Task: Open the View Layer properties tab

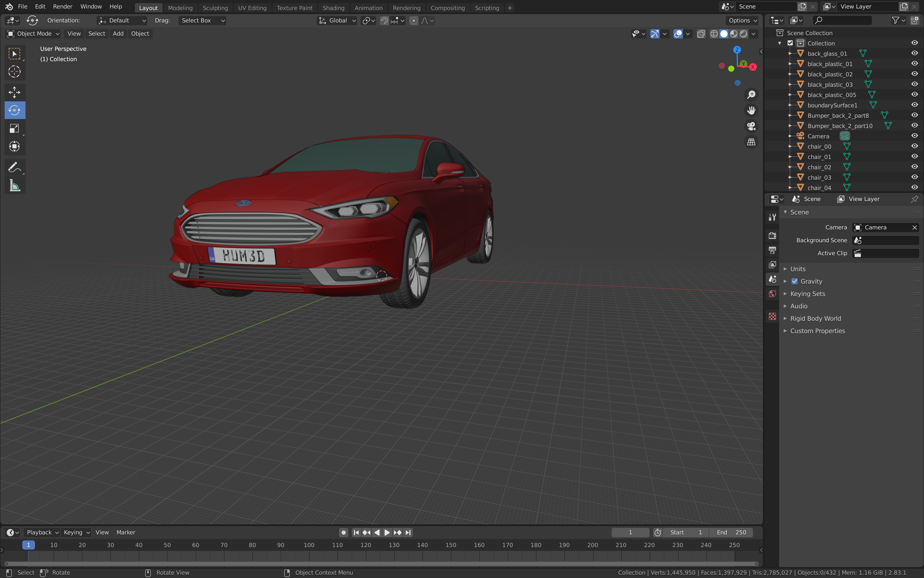Action: point(772,264)
